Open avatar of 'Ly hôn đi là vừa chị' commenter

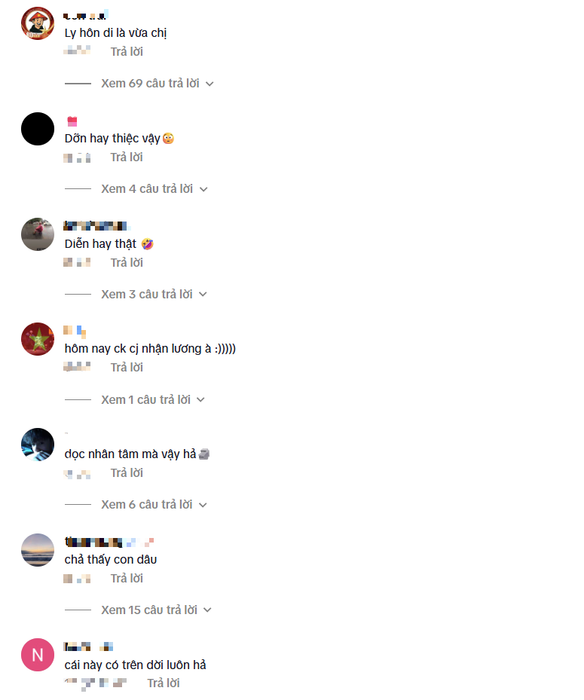coord(38,23)
